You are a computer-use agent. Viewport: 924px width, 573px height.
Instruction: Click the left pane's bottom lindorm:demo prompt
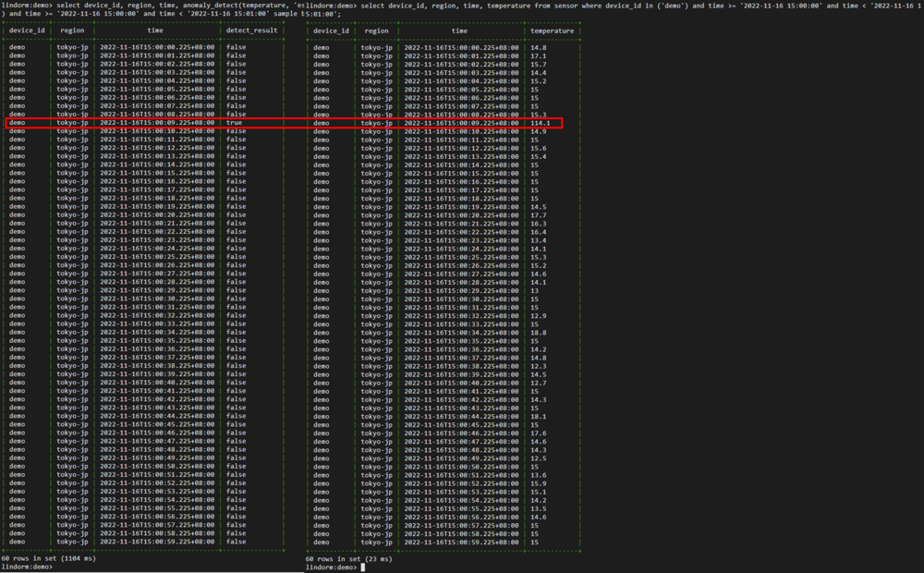[27, 567]
